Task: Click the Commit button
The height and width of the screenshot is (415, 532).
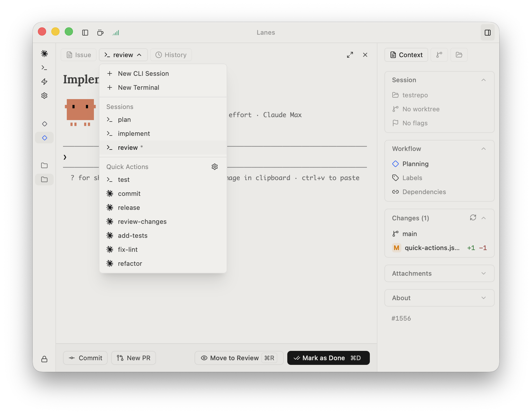Action: coord(85,358)
